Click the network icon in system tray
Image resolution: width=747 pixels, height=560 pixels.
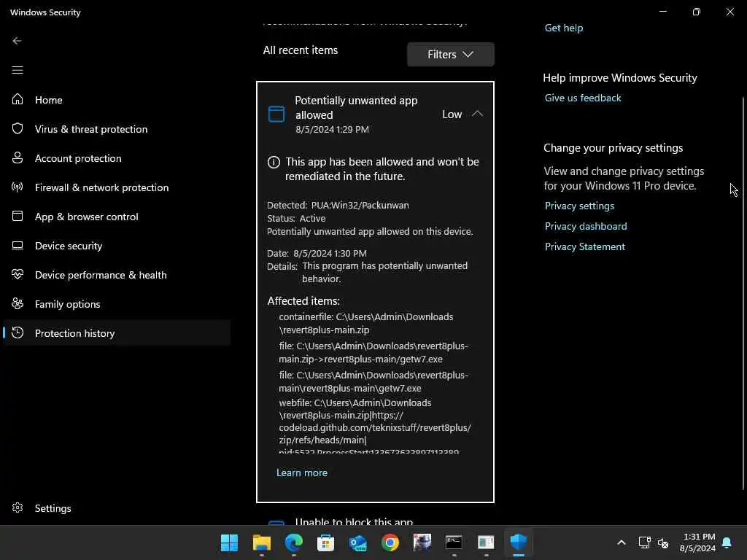[644, 542]
